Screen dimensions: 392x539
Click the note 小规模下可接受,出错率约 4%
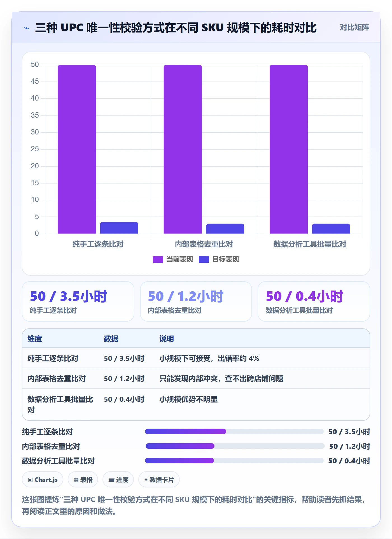tap(209, 358)
